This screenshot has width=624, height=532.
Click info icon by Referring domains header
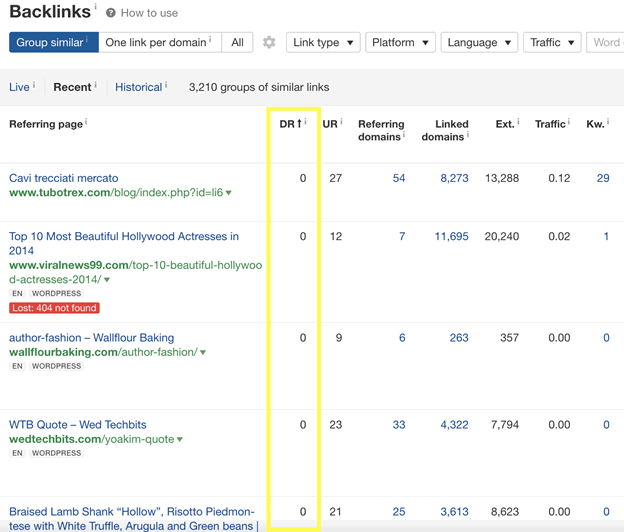(x=404, y=134)
